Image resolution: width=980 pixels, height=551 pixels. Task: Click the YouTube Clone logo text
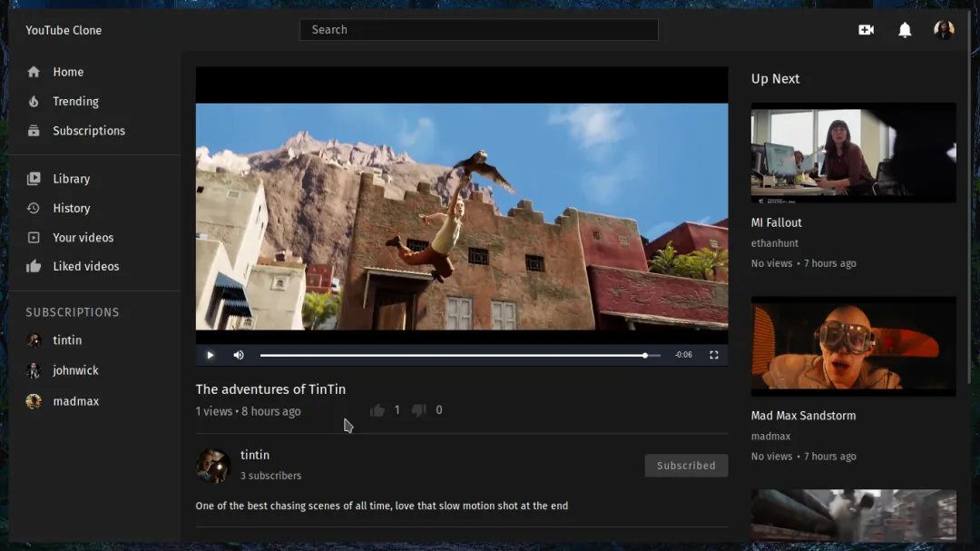(64, 30)
